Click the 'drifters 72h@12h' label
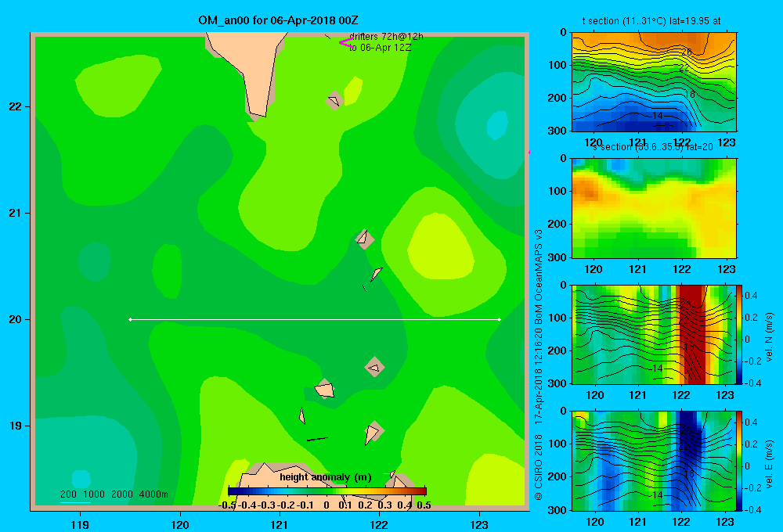The width and height of the screenshot is (783, 532). coord(386,37)
